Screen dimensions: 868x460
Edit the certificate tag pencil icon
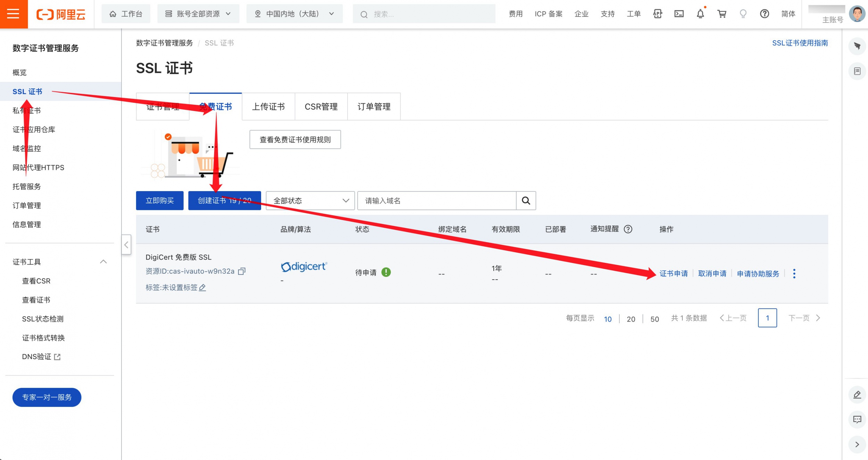[202, 287]
